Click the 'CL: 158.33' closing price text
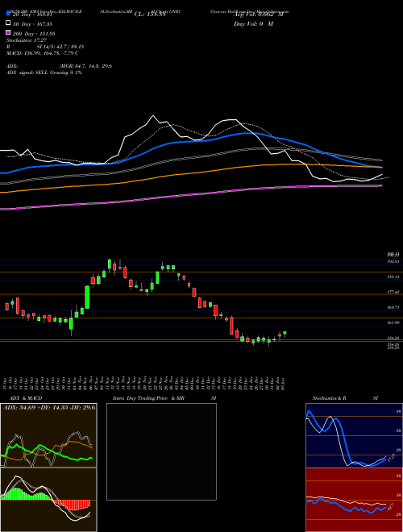This screenshot has width=403, height=532. [x=150, y=15]
